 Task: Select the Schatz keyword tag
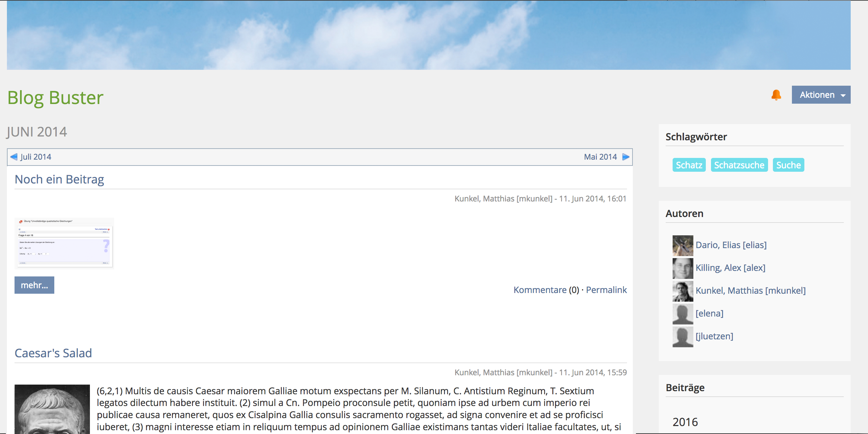[689, 165]
